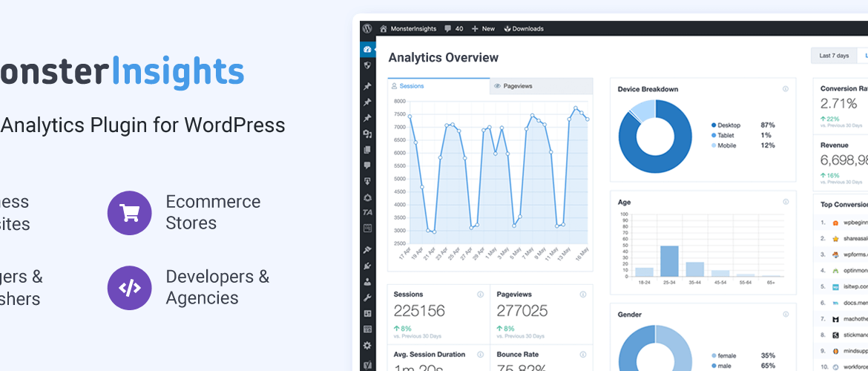Screen dimensions: 868x371
Task: Open the Pages icon in sidebar
Action: click(367, 149)
